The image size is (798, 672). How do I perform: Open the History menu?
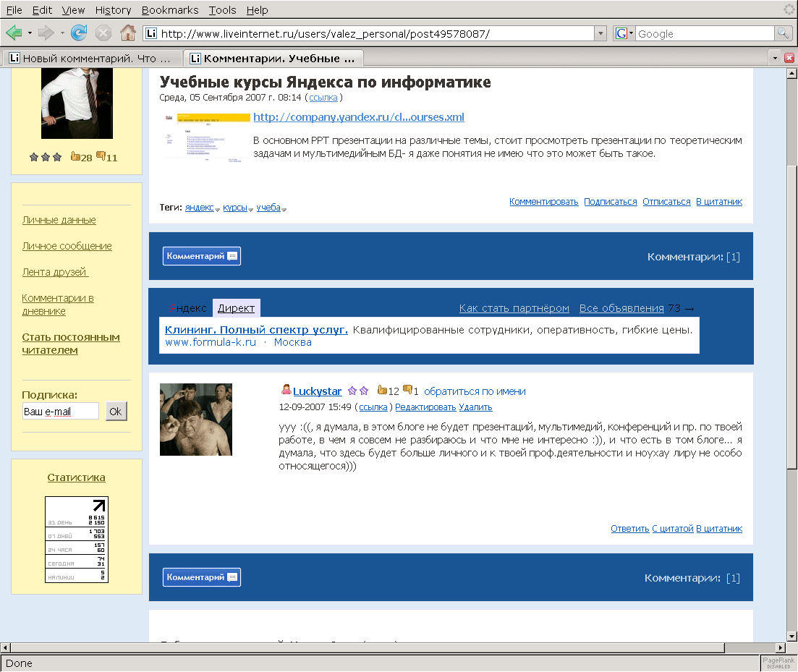[x=113, y=10]
